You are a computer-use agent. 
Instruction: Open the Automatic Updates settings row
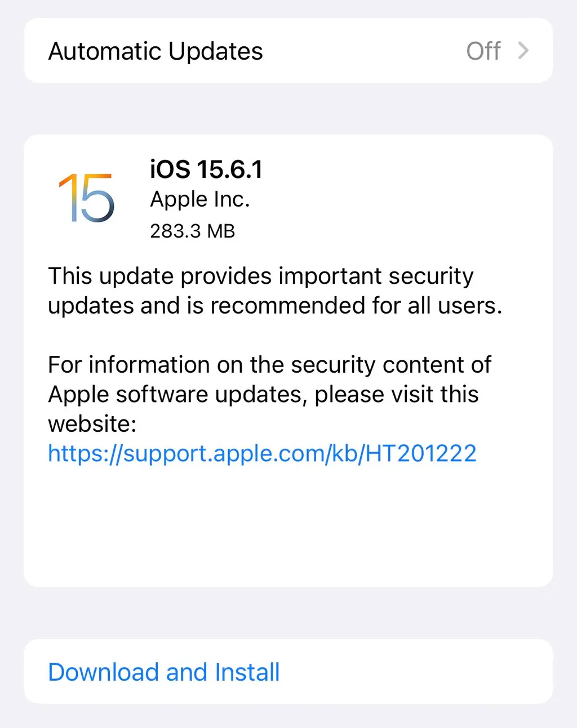288,51
